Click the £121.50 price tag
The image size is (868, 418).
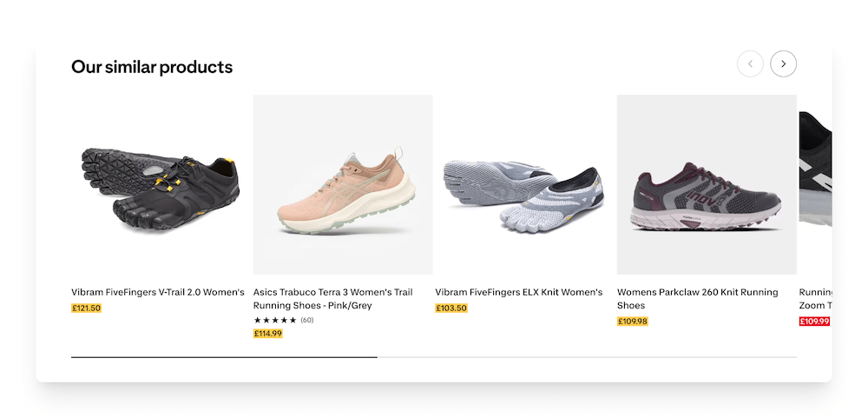pos(87,309)
